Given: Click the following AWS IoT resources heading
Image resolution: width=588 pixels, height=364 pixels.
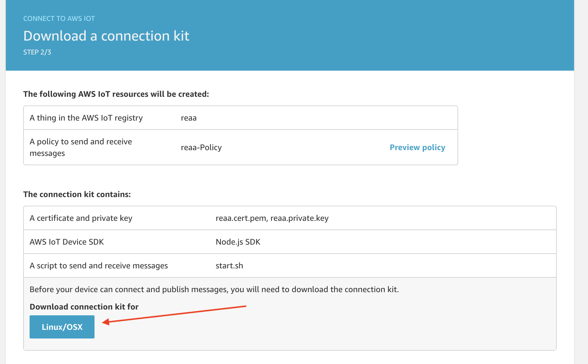Looking at the screenshot, I should click(116, 94).
